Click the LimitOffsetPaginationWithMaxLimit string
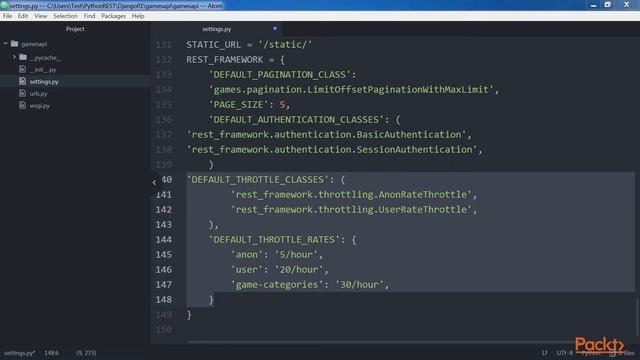The image size is (640, 360). [351, 89]
